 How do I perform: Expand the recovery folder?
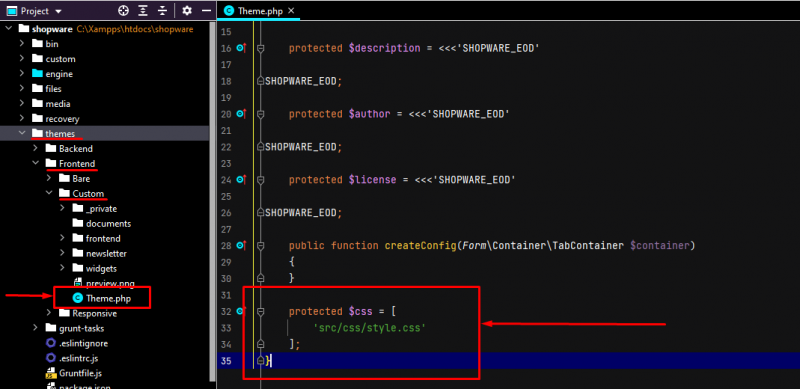click(21, 119)
